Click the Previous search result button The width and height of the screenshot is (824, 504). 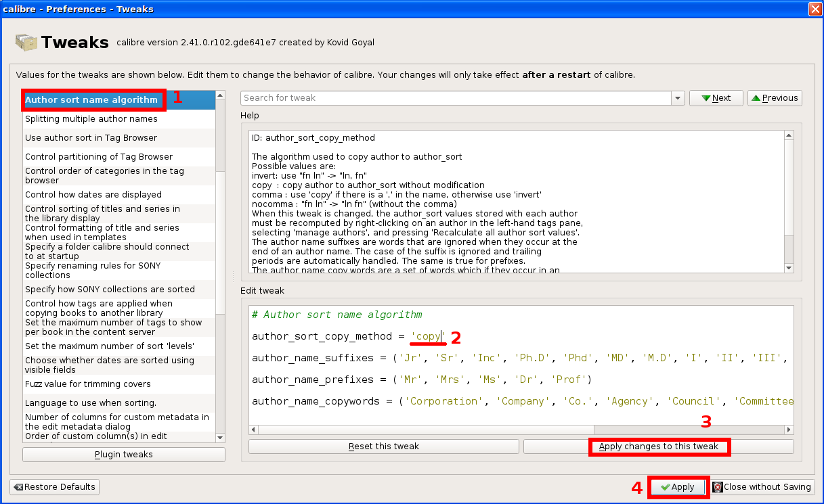click(x=775, y=98)
